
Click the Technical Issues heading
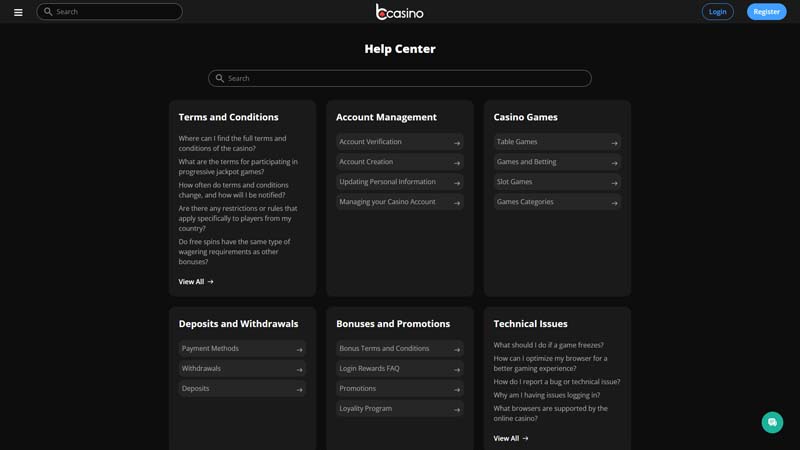point(530,323)
